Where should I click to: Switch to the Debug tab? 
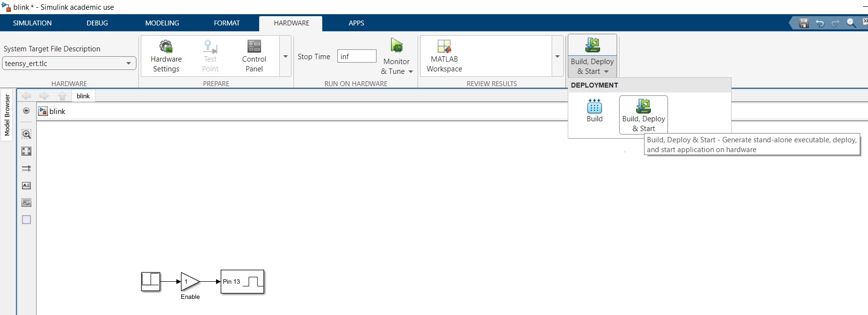click(97, 23)
